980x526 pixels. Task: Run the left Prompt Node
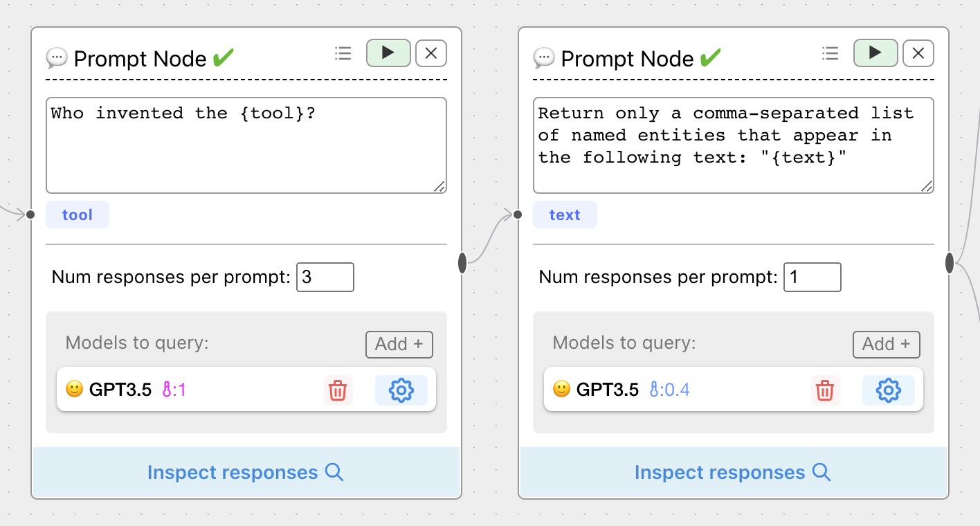pos(388,53)
